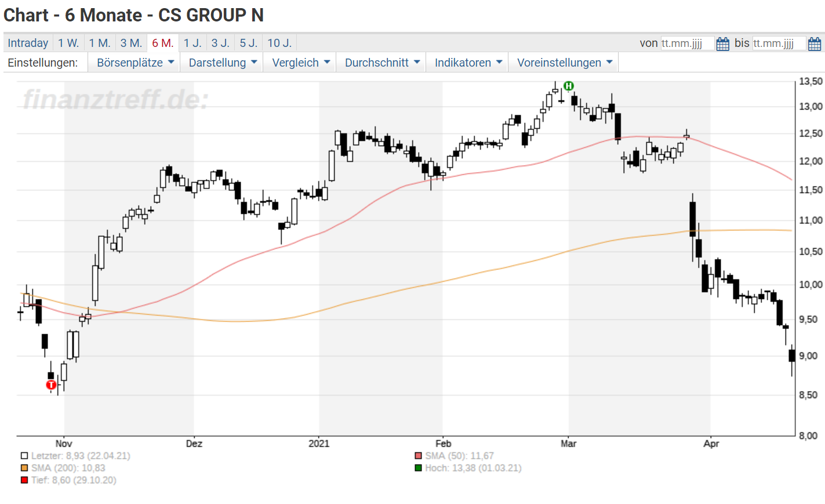Select the 1 J. time range tab
Image resolution: width=825 pixels, height=504 pixels.
tap(192, 43)
